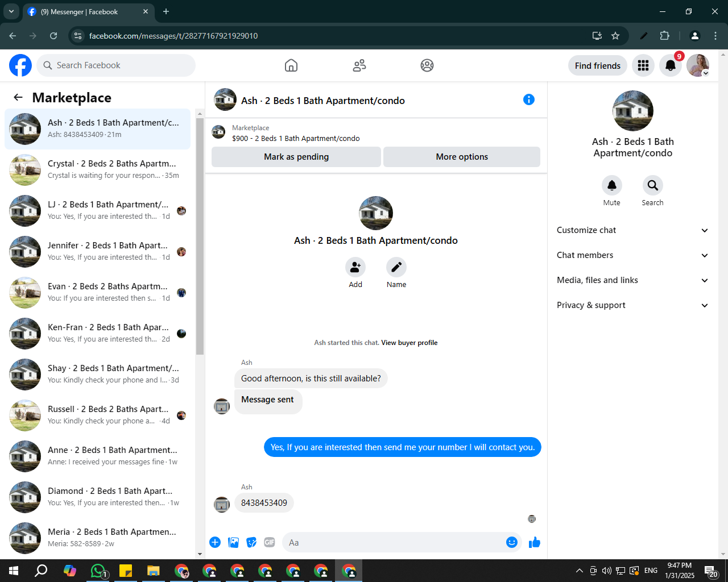Open the account profile picture menu
The image size is (728, 582).
point(698,65)
